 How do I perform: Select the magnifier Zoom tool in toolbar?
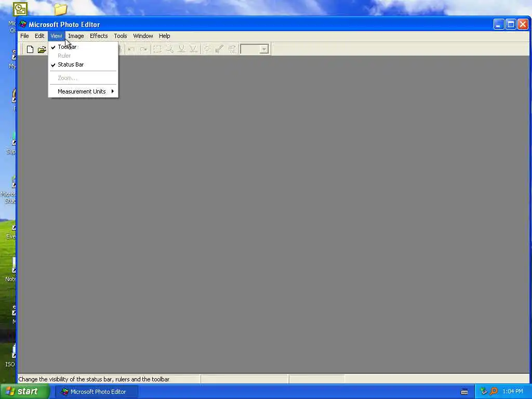169,49
